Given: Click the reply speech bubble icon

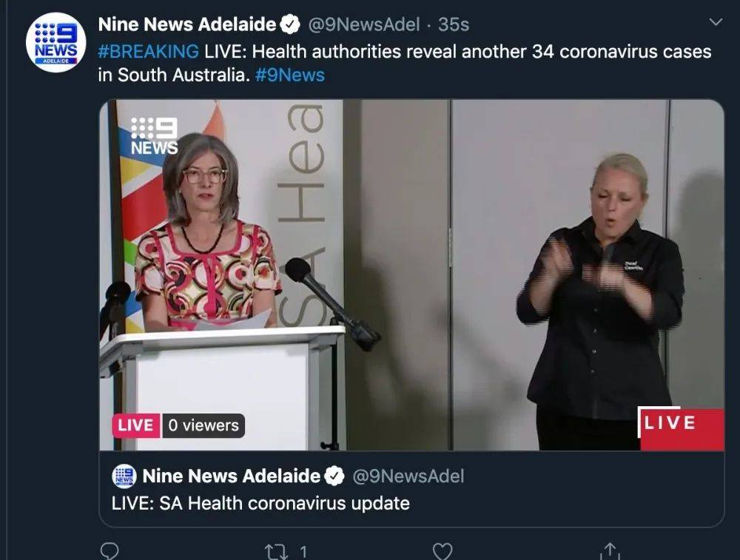Looking at the screenshot, I should pos(110,550).
